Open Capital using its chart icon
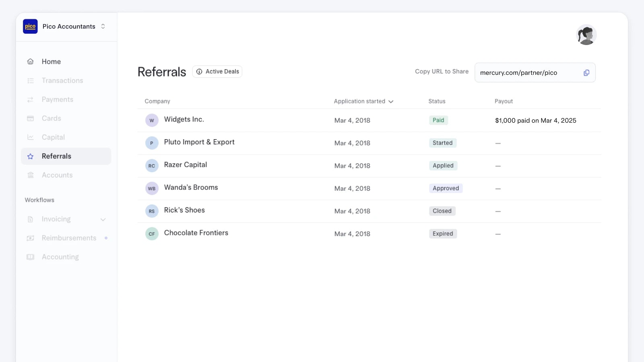 click(30, 137)
